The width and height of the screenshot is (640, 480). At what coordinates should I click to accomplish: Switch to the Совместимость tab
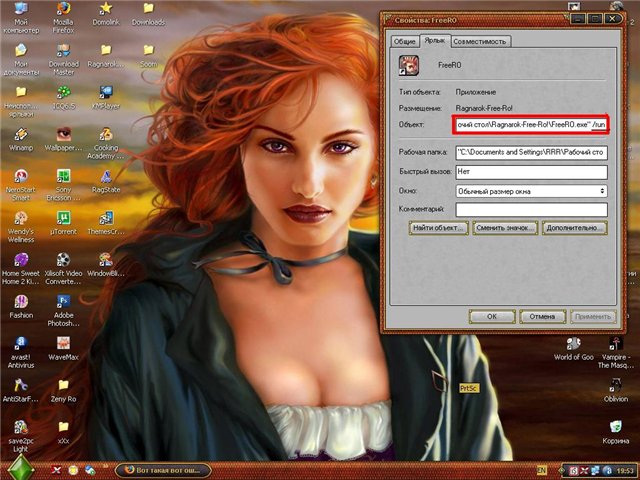(480, 41)
